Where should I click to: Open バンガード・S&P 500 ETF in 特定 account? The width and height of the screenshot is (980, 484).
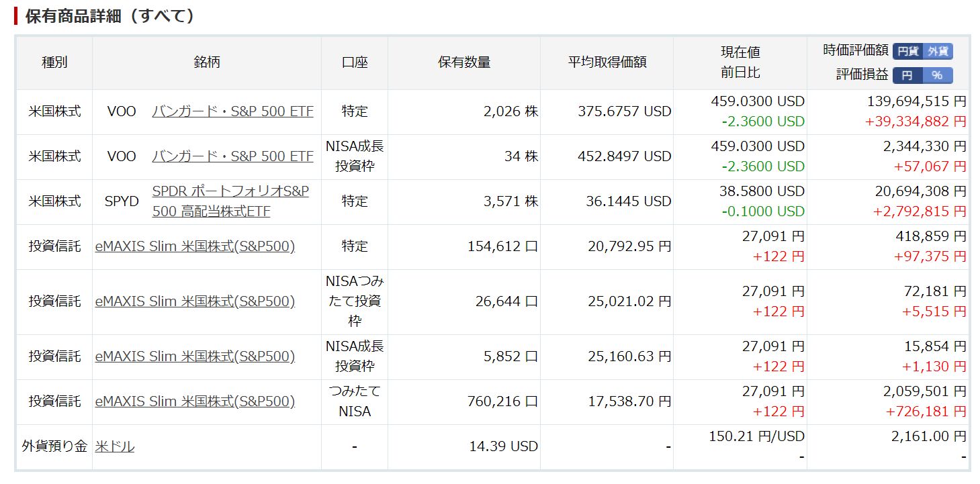coord(232,111)
